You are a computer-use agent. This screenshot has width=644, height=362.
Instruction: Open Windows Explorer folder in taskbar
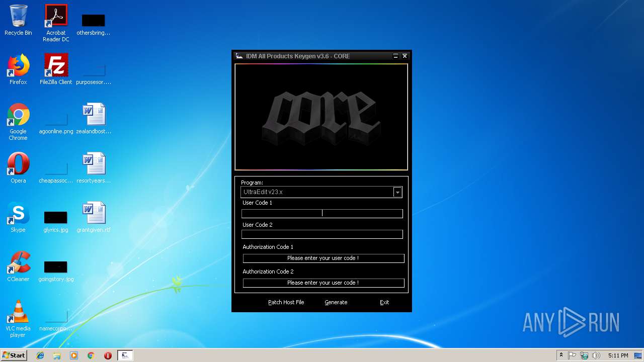(57, 355)
